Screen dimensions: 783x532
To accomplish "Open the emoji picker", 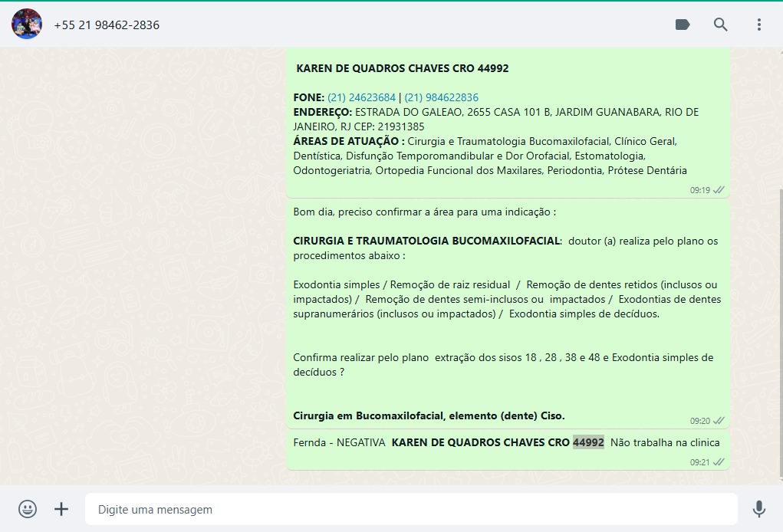I will (x=28, y=509).
